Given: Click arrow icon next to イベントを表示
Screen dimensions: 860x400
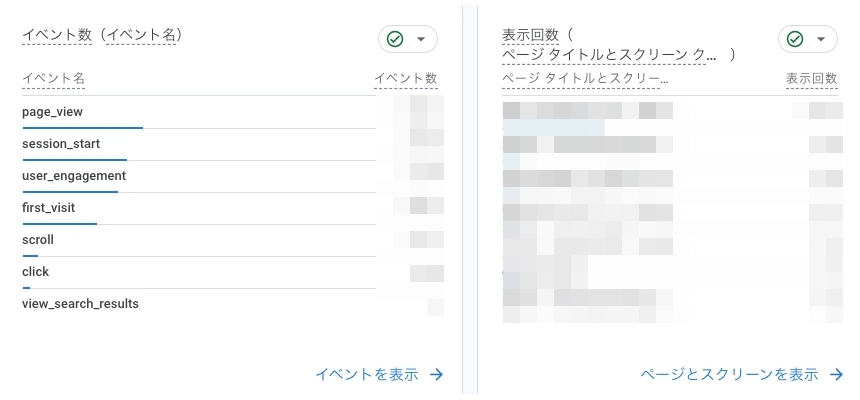Looking at the screenshot, I should click(437, 374).
